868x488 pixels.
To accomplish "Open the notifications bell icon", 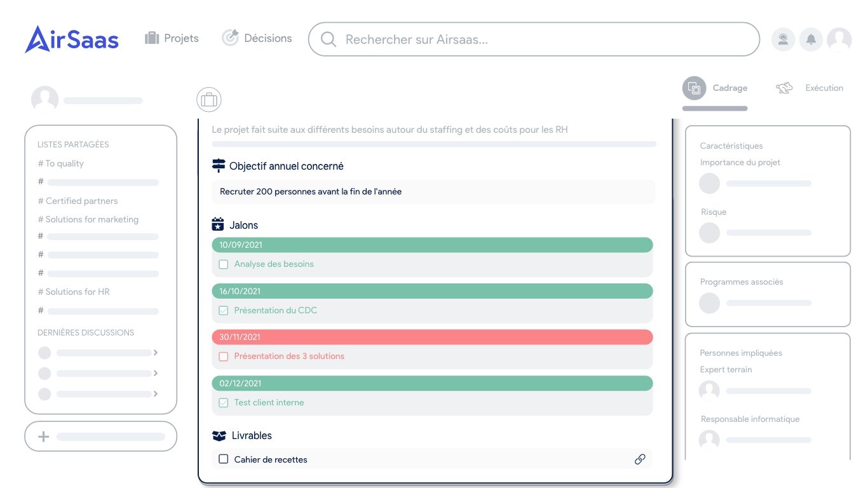I will pyautogui.click(x=811, y=39).
